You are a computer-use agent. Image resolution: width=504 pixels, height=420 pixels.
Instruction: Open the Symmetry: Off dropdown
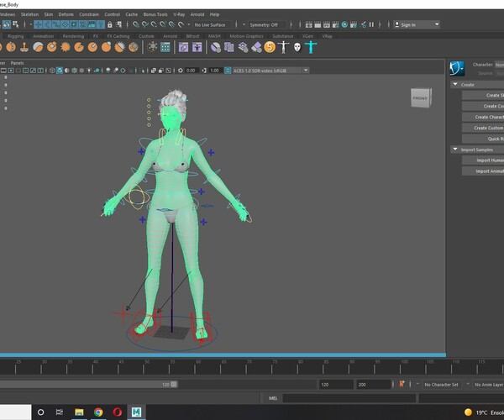(267, 24)
